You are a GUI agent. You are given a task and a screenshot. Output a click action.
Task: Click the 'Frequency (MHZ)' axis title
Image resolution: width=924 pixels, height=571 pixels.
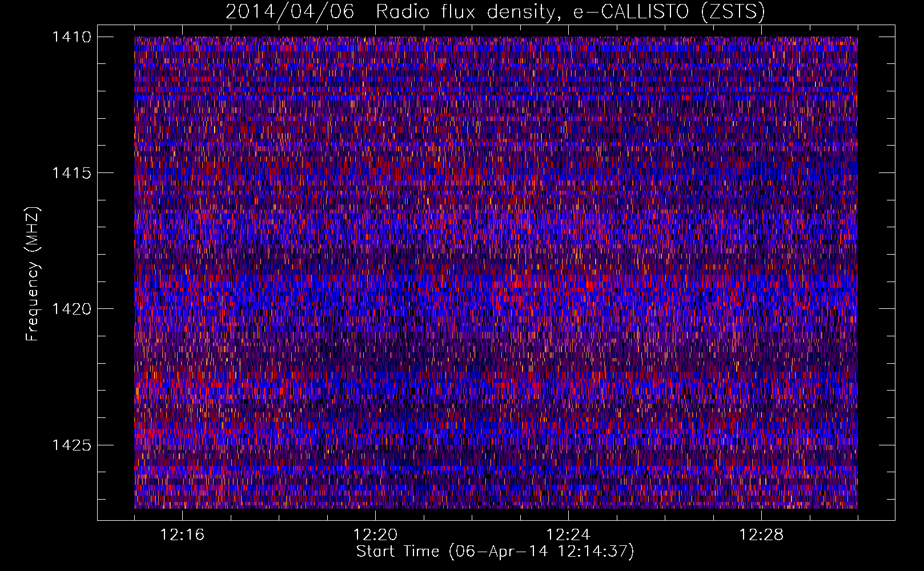click(33, 274)
